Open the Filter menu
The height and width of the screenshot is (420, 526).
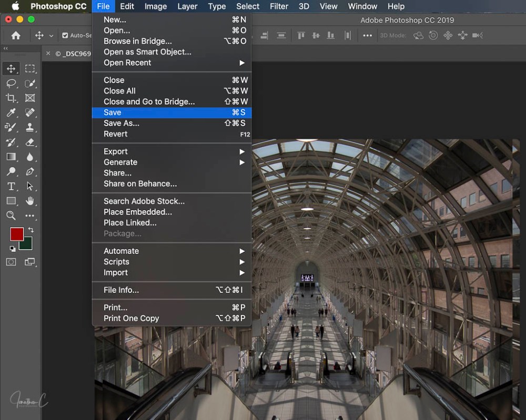[x=279, y=6]
